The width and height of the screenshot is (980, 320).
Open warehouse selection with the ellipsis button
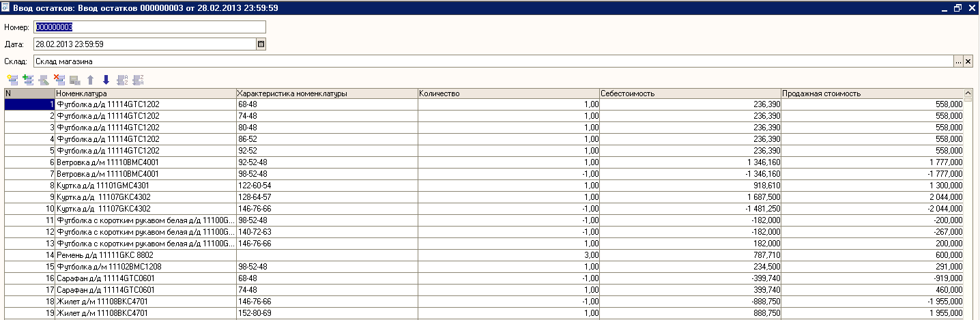pyautogui.click(x=958, y=61)
